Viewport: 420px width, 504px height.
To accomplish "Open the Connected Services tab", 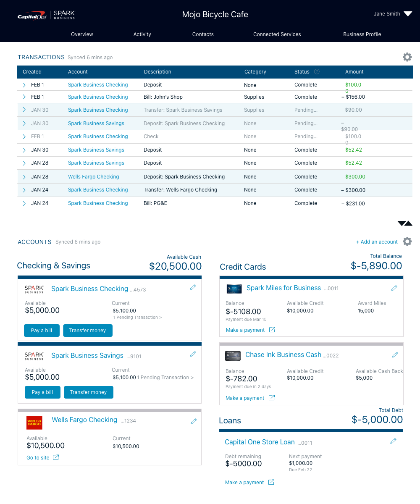I will [x=277, y=34].
